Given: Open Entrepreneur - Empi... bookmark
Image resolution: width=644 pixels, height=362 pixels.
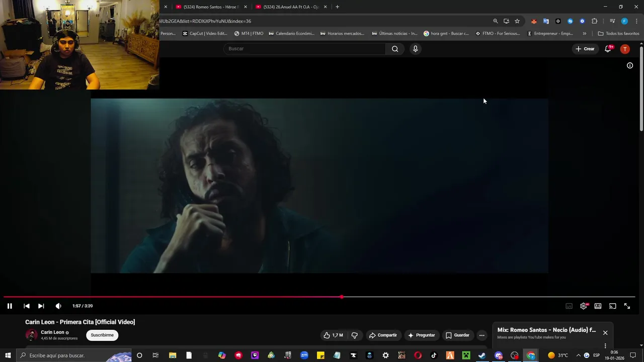Looking at the screenshot, I should coord(550,34).
